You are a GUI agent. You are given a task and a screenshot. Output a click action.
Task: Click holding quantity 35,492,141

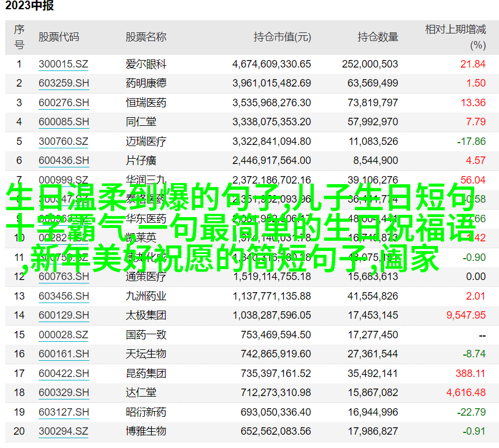click(373, 374)
